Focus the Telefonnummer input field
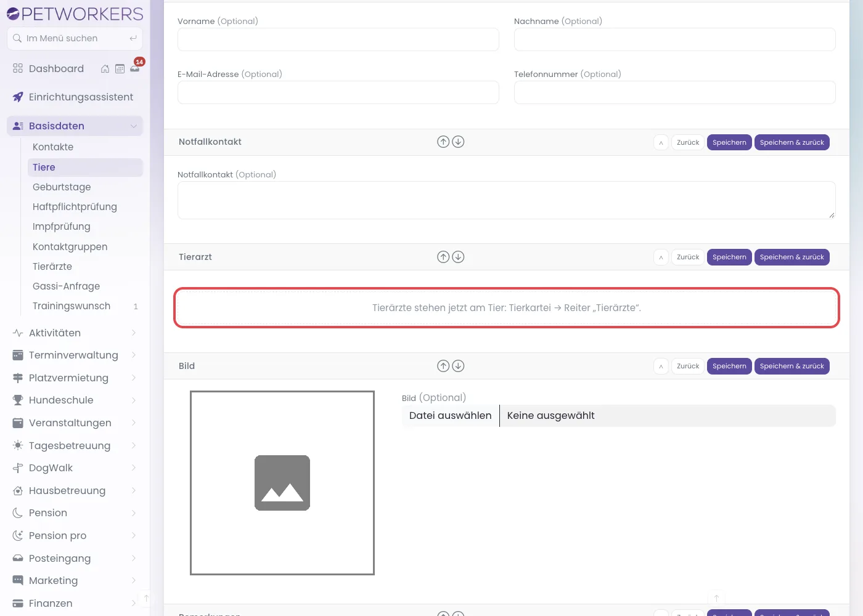This screenshot has height=616, width=863. tap(675, 92)
